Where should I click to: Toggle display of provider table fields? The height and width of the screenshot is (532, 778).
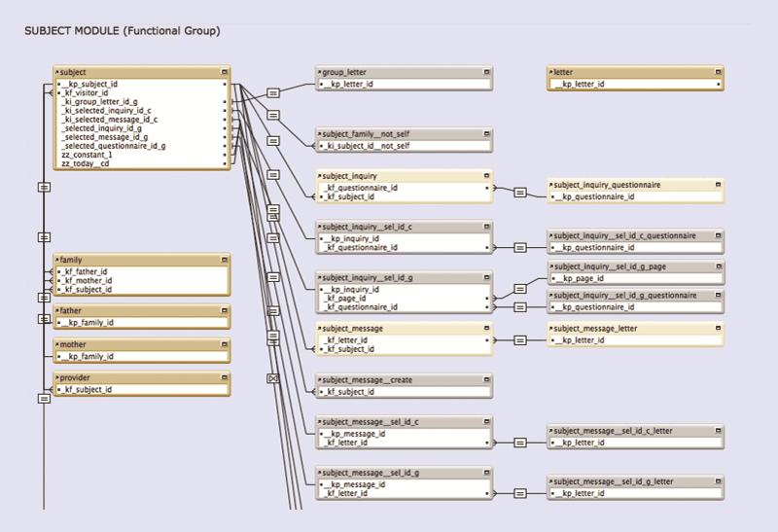(x=225, y=377)
